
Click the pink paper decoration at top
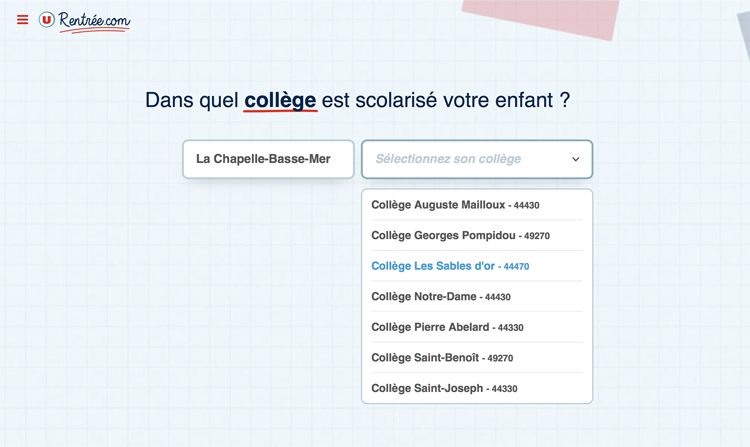tap(540, 17)
